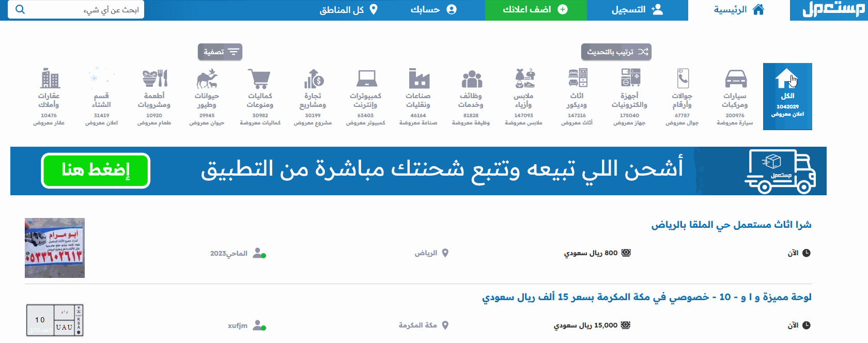Open the registration menu item
This screenshot has height=343, width=868.
(637, 10)
